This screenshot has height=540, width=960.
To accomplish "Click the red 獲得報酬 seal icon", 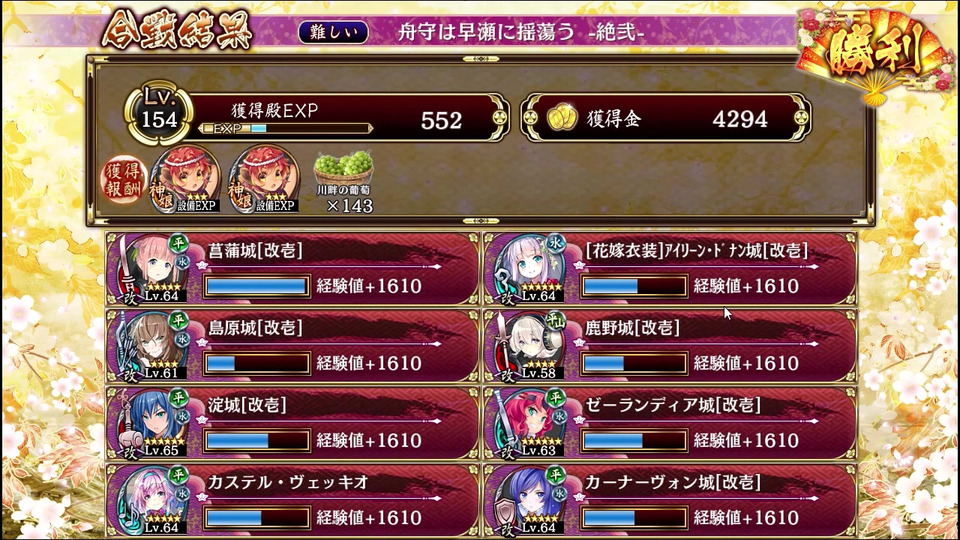I will pos(123,179).
